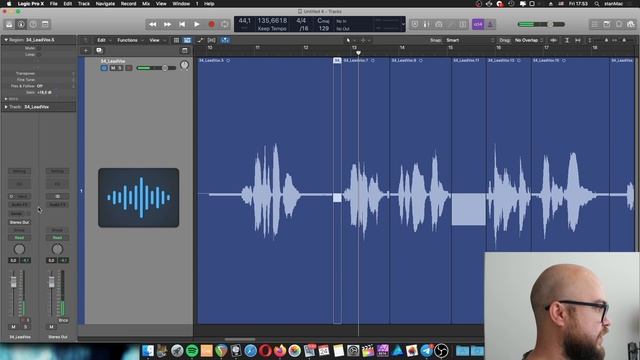This screenshot has height=360, width=640.
Task: Adjust the master volume slider
Action: 541,24
